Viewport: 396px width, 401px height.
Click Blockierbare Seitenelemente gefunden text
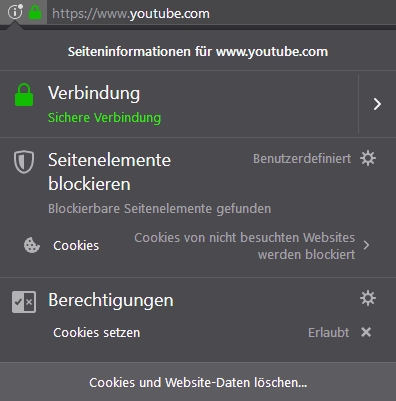tap(159, 209)
